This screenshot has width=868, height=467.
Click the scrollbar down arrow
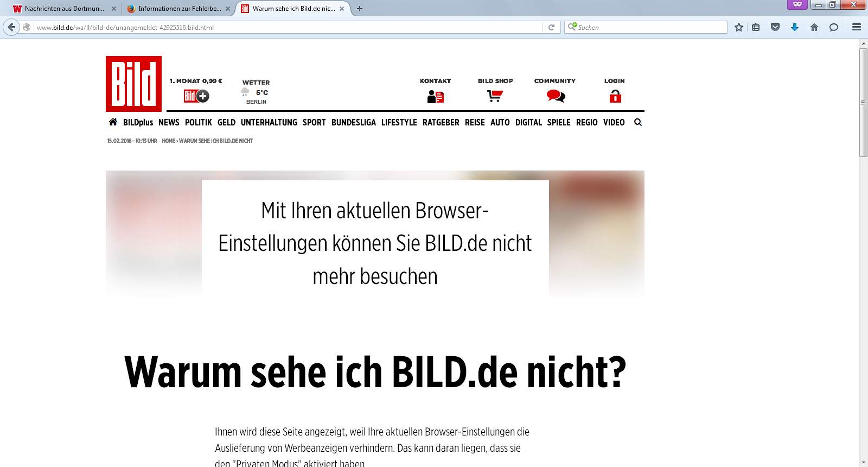[863, 463]
